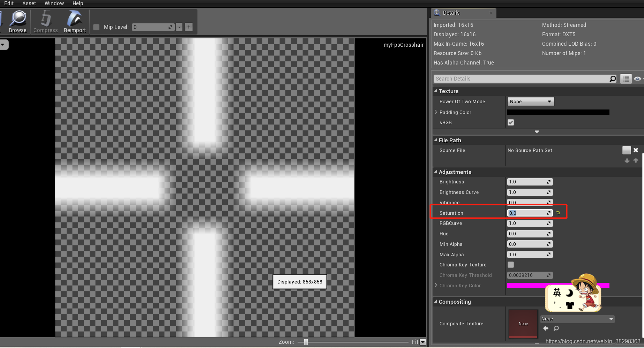Open the property matrix grid icon
Image resolution: width=644 pixels, height=348 pixels.
[626, 79]
